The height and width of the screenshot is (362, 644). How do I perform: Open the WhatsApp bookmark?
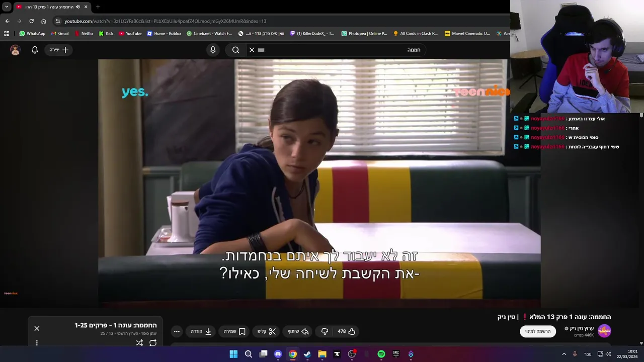pyautogui.click(x=32, y=34)
